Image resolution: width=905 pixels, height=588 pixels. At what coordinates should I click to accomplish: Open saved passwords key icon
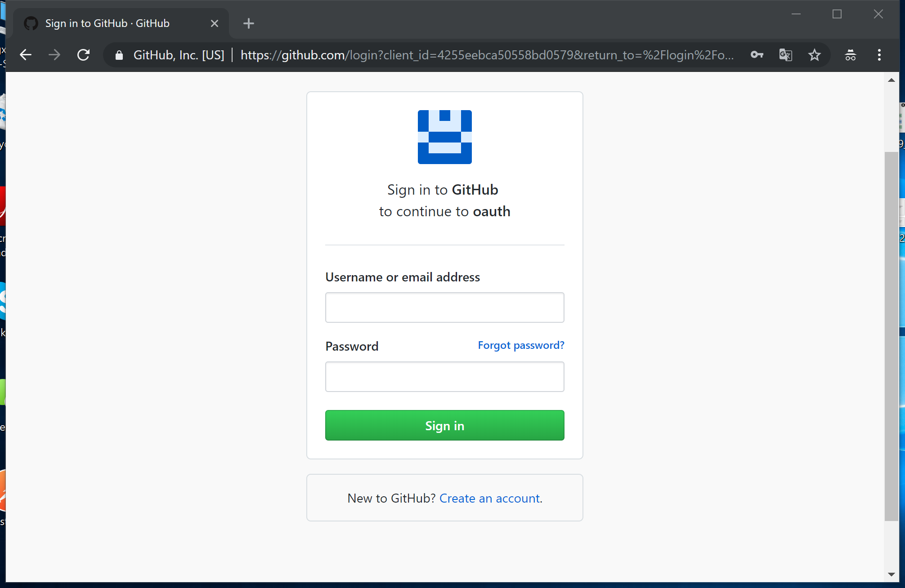point(757,55)
